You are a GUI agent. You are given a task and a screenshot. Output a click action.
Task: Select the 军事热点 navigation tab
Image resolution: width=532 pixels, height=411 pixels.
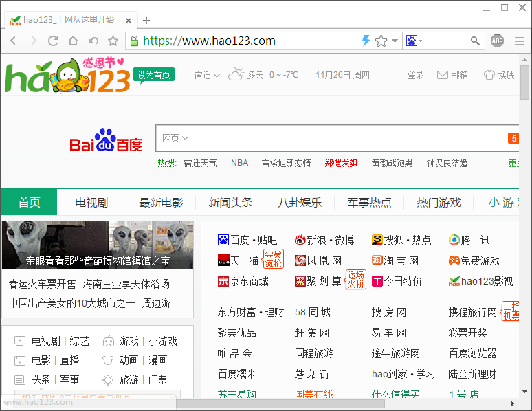pos(370,202)
